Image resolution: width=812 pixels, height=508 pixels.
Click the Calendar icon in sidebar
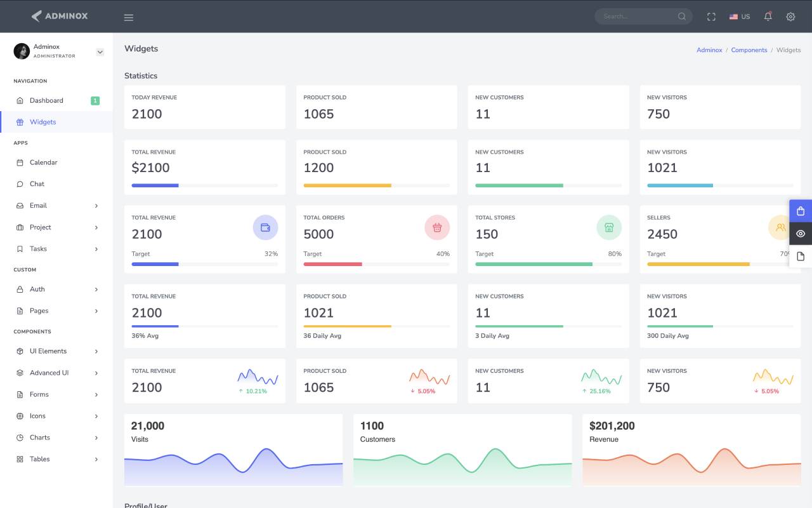20,163
